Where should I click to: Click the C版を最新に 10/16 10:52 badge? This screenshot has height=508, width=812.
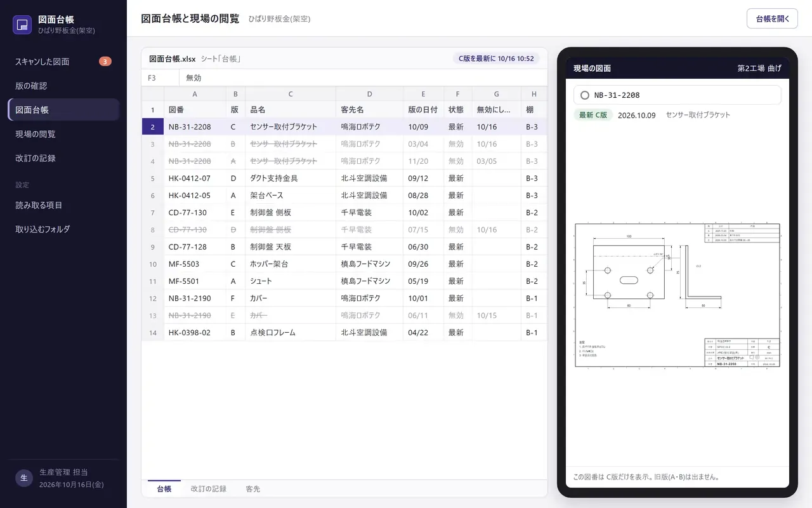(x=495, y=58)
